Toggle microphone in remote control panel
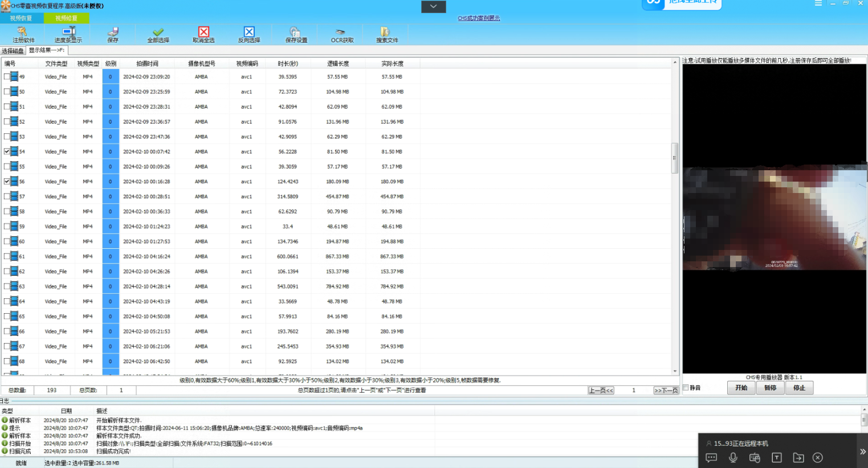Image resolution: width=868 pixels, height=468 pixels. 733,458
